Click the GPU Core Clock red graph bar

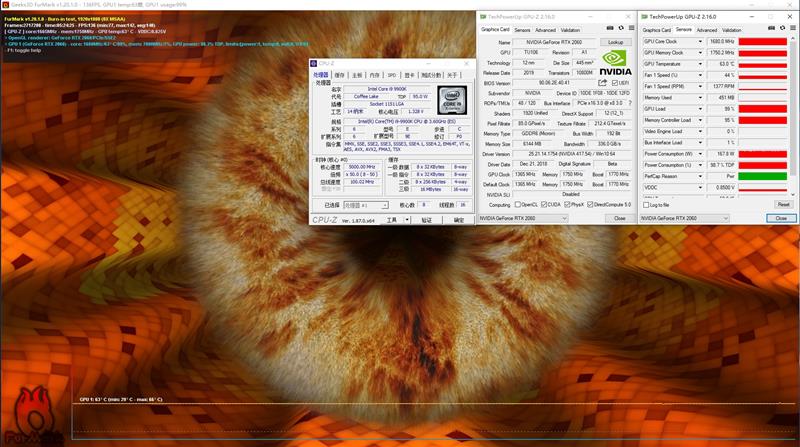pos(762,41)
